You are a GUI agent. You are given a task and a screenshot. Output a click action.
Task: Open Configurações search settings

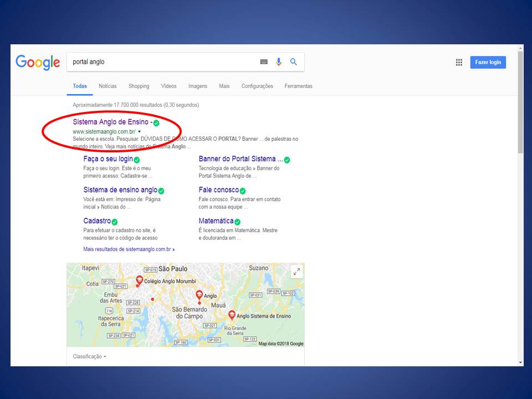257,86
